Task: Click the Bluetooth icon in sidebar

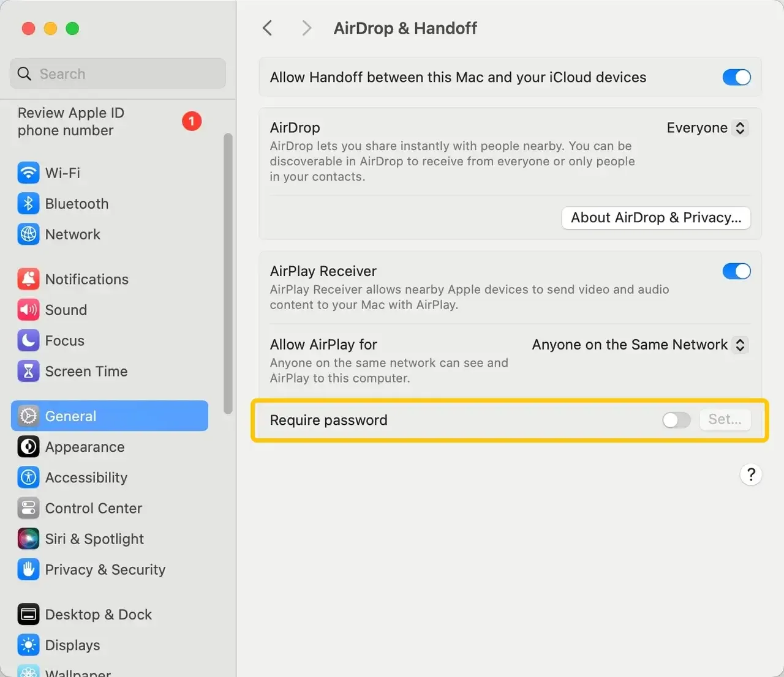Action: (28, 203)
